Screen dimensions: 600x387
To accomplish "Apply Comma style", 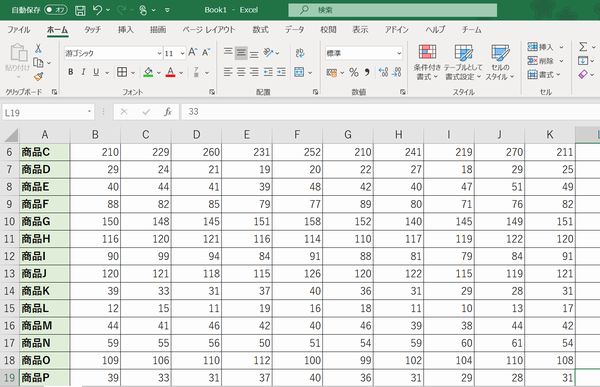I will [x=367, y=72].
